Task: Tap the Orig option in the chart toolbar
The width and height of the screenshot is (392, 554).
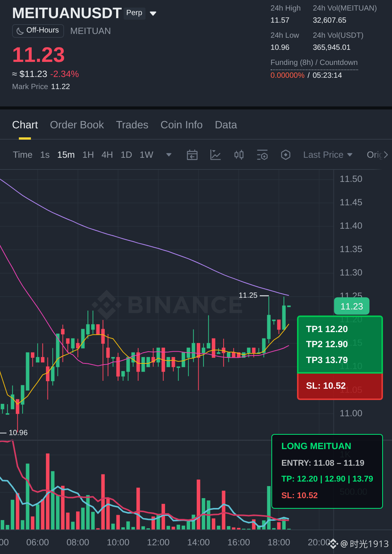Action: (x=374, y=155)
